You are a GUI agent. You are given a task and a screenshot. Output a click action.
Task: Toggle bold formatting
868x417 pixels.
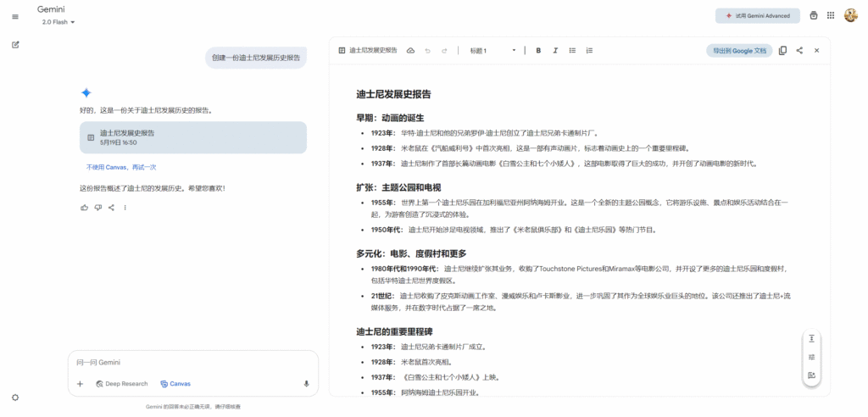538,50
